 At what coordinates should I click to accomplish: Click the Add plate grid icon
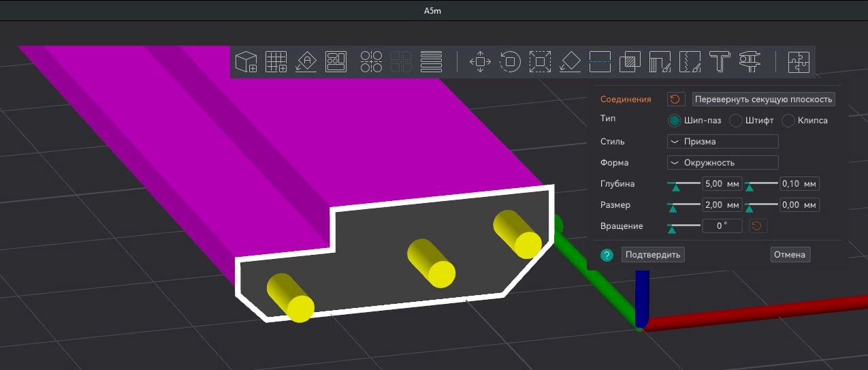(275, 62)
